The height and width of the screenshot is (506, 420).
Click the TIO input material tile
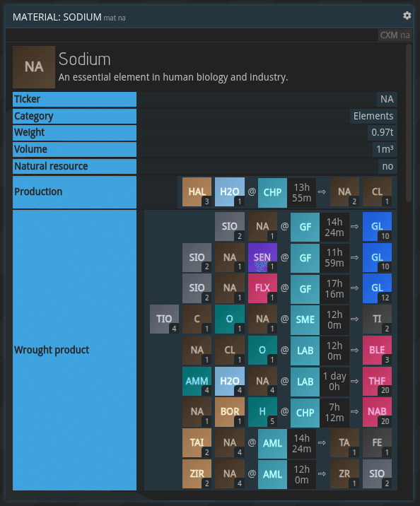(164, 319)
